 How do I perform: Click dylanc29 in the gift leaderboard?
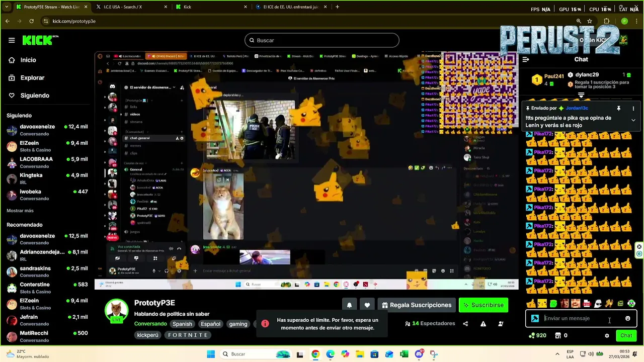pyautogui.click(x=587, y=74)
